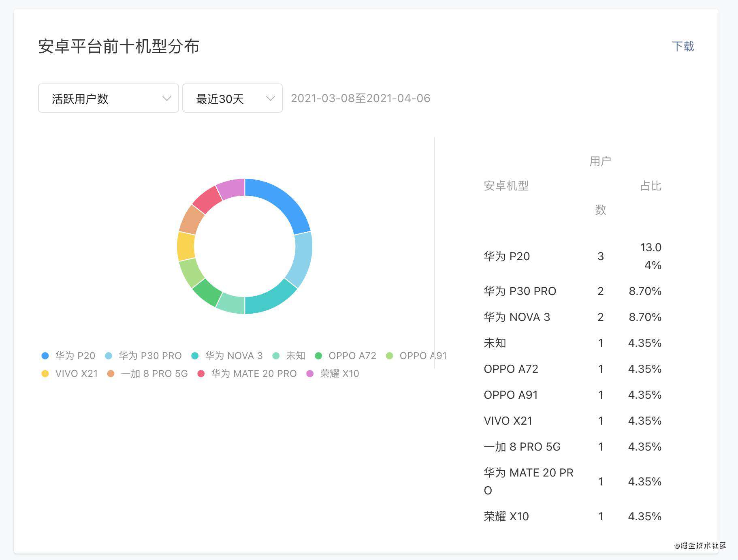Click the date range 2021-03-08至2021-04-06 text
This screenshot has height=560, width=738.
[360, 98]
